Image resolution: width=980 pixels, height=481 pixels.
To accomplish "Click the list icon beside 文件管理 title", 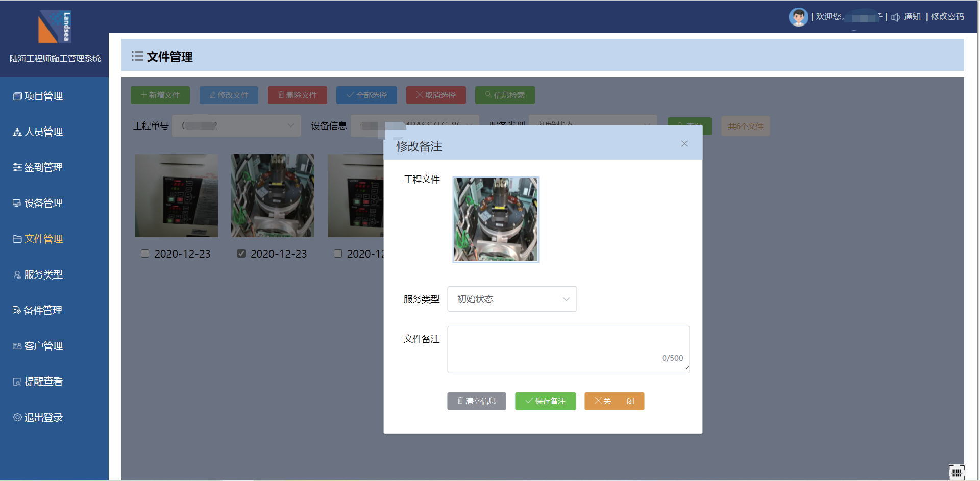I will point(137,56).
